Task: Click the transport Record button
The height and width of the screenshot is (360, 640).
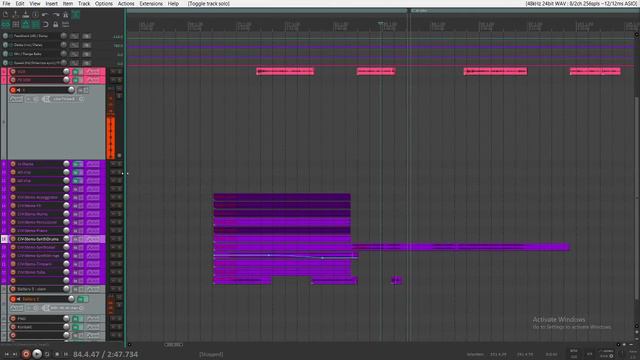Action: (x=26, y=354)
